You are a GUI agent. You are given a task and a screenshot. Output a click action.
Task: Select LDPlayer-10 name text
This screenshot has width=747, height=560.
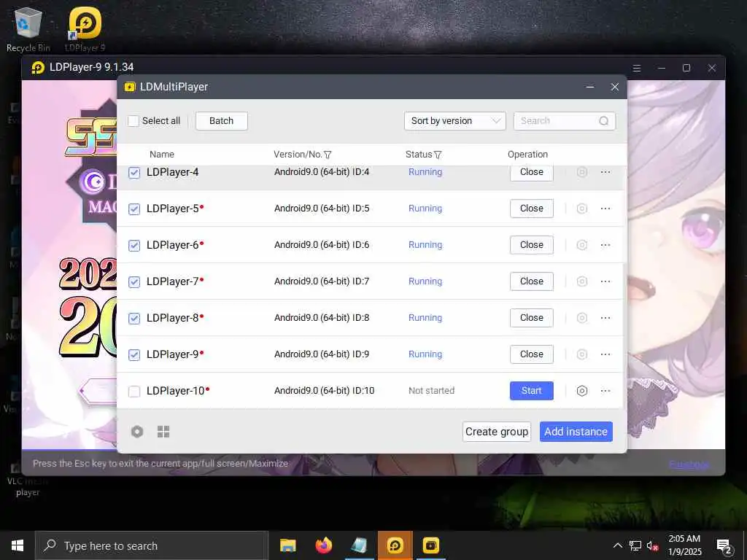(x=175, y=391)
